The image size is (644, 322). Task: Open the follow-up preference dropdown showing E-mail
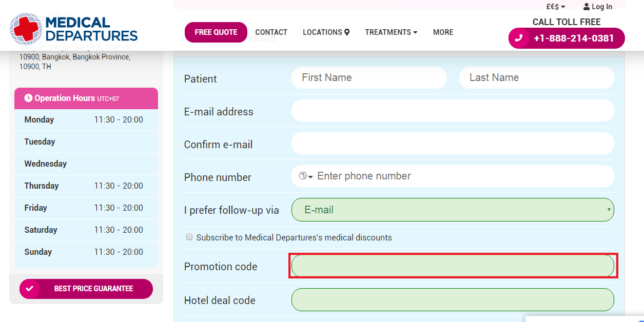pos(452,210)
